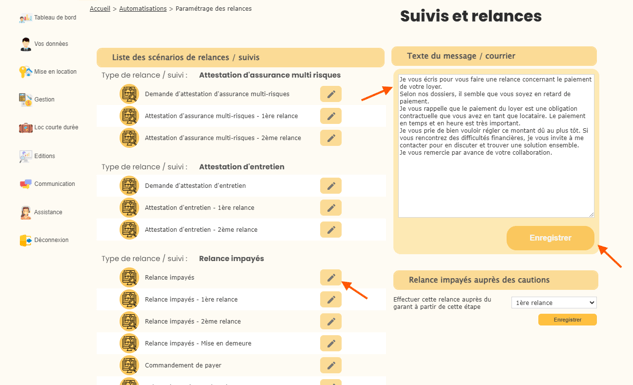Image resolution: width=633 pixels, height=385 pixels.
Task: Follow the Accueil breadcrumb link
Action: (100, 8)
